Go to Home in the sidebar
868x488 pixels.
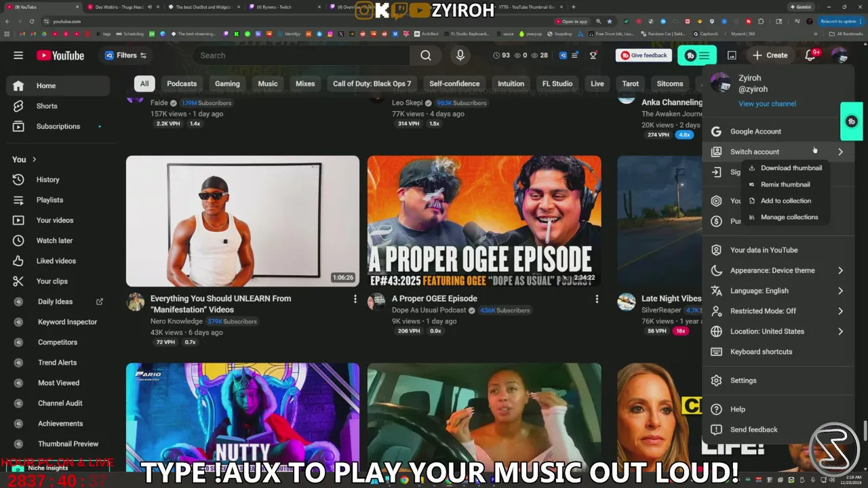(x=58, y=85)
